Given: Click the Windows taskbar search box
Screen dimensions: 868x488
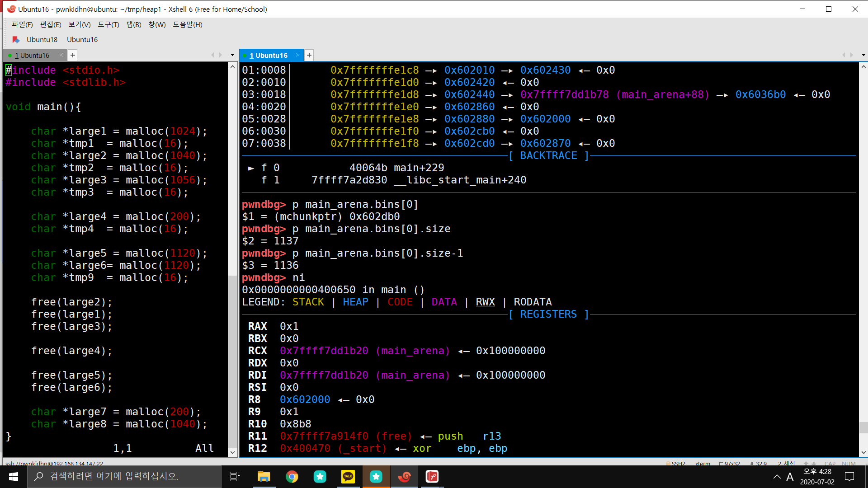Looking at the screenshot, I should click(124, 477).
